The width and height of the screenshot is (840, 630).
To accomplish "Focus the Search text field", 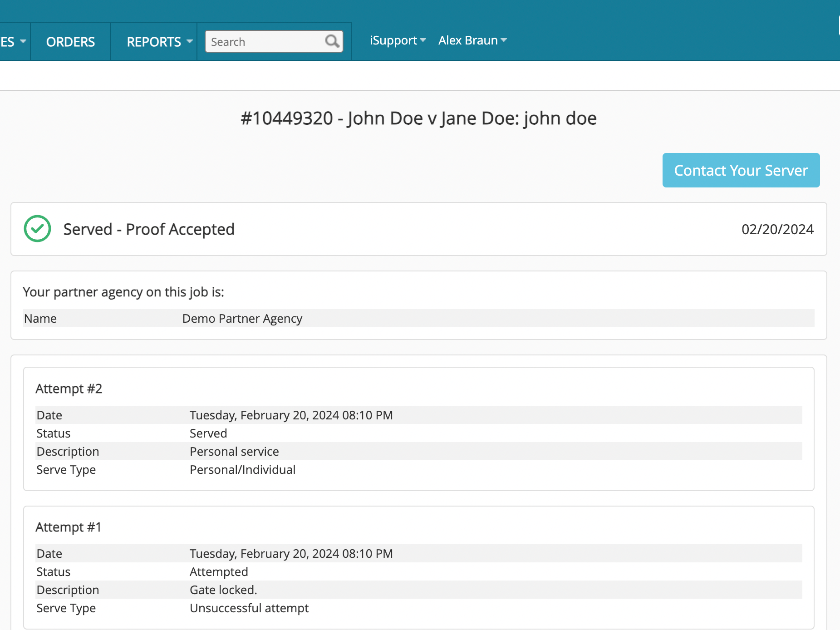I will [265, 42].
